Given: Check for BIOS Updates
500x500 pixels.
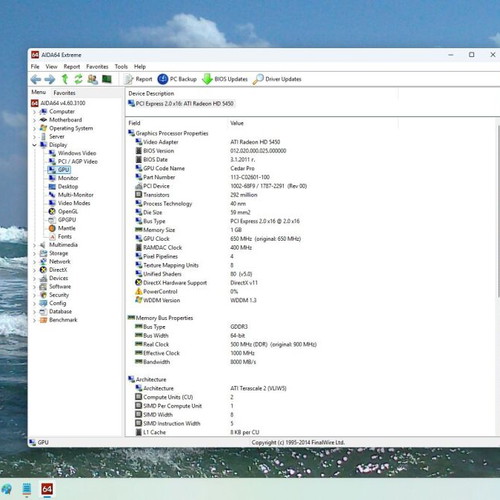Looking at the screenshot, I should point(225,79).
